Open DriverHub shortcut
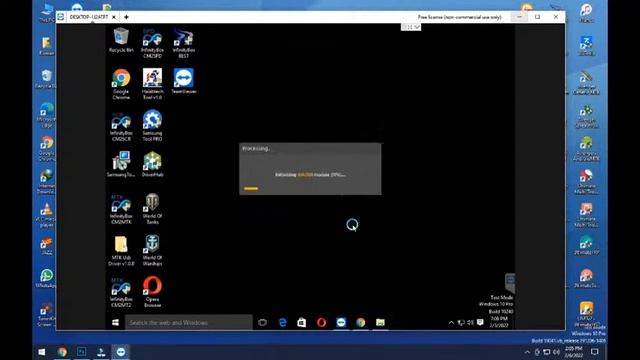The width and height of the screenshot is (640, 360). pos(152,164)
